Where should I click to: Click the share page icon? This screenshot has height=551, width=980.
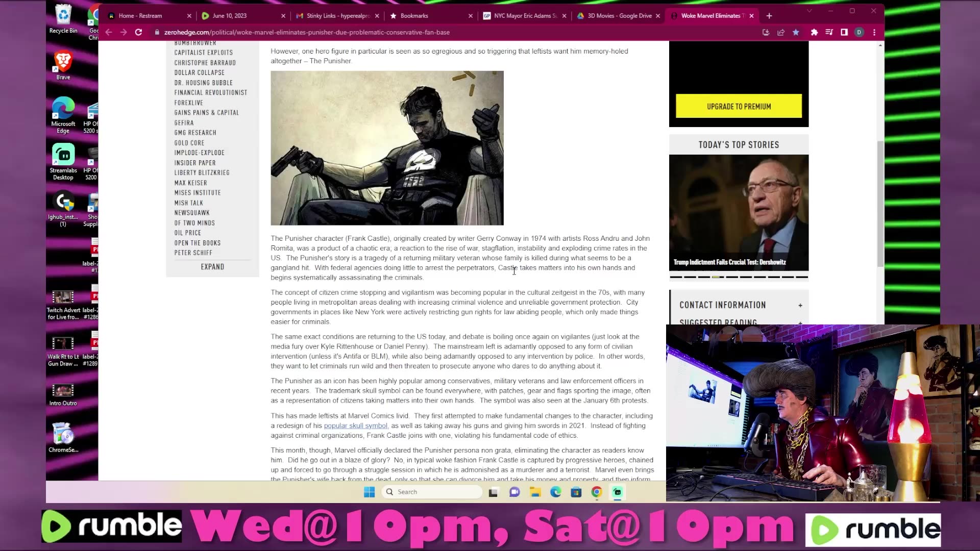tap(781, 32)
